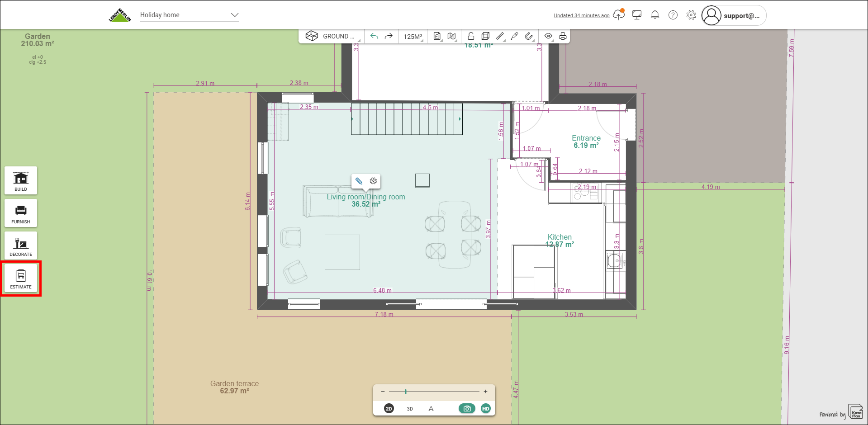This screenshot has width=868, height=425.
Task: Toggle HD rendering mode
Action: coord(486,409)
